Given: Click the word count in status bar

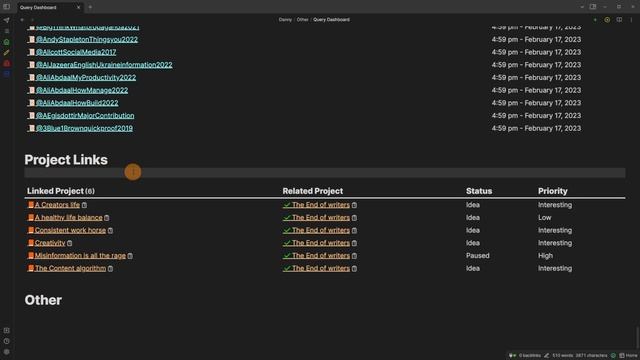Looking at the screenshot, I should pos(562,356).
